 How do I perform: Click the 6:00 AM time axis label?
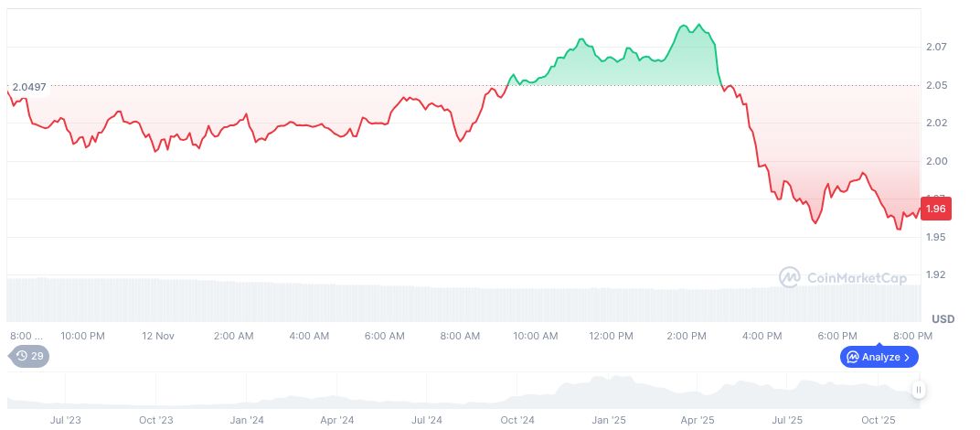(384, 336)
